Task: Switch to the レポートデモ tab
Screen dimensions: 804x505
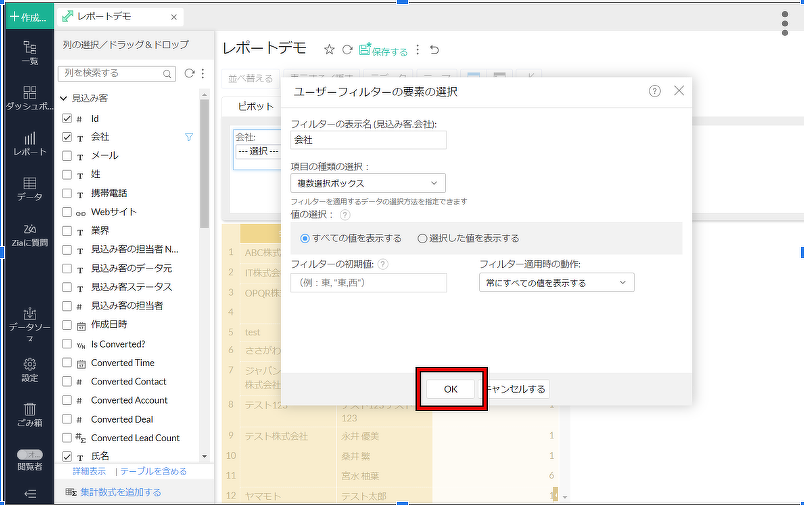Action: click(x=118, y=17)
